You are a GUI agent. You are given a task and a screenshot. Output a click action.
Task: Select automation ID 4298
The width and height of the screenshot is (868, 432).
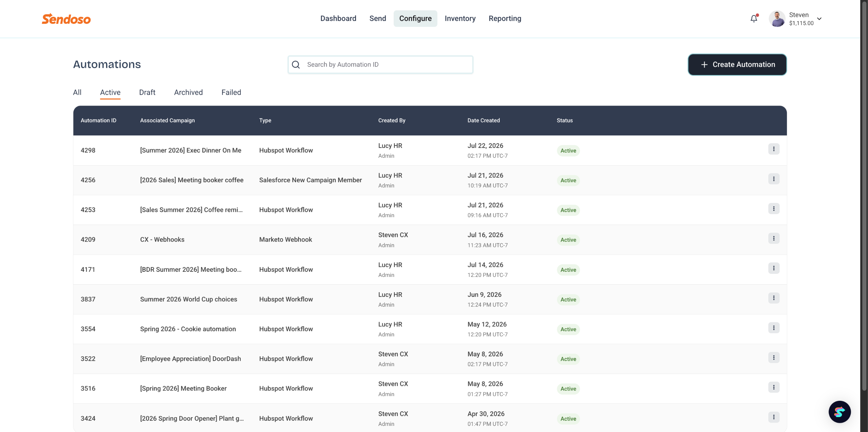[x=88, y=150]
